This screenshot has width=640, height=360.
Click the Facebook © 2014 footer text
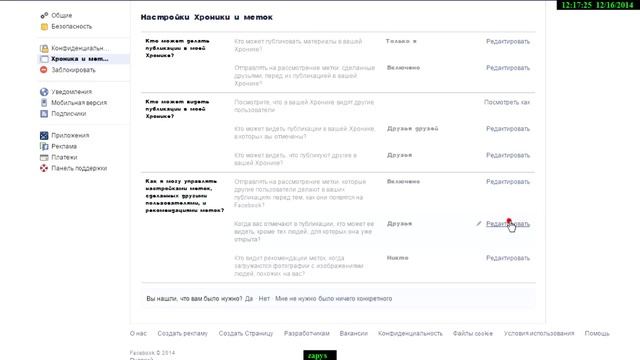[152, 353]
